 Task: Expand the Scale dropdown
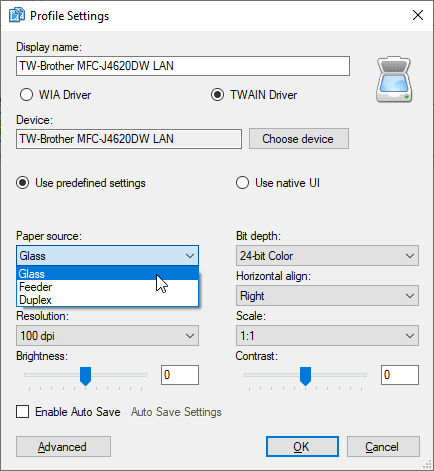(327, 336)
